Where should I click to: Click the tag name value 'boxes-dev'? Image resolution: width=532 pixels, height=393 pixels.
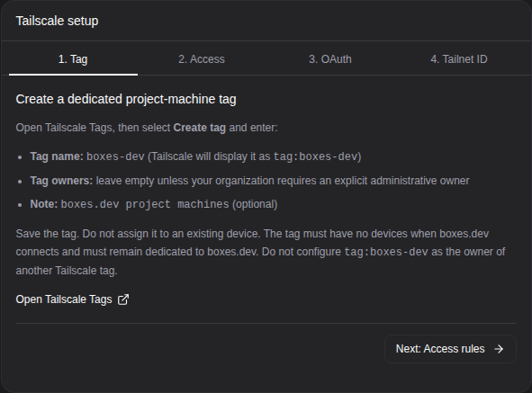pos(116,156)
